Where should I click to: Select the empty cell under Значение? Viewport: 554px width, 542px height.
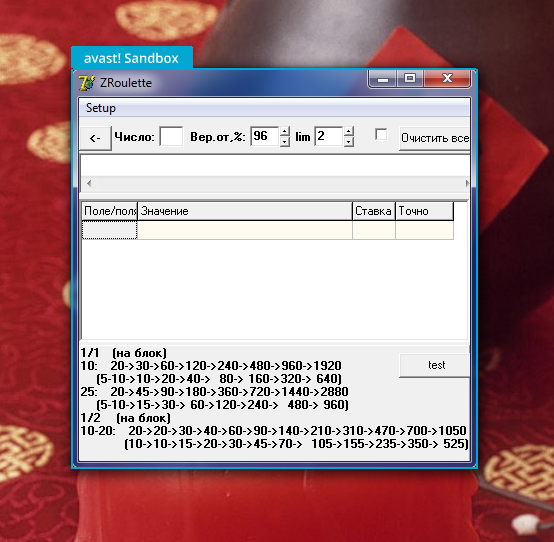click(245, 230)
